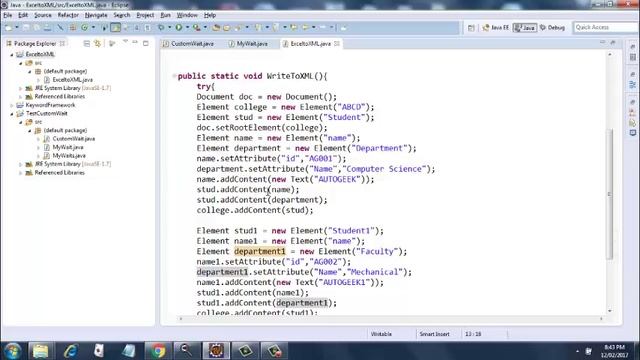Minimize the Package Explorer panel
The image size is (640, 360).
[x=135, y=42]
